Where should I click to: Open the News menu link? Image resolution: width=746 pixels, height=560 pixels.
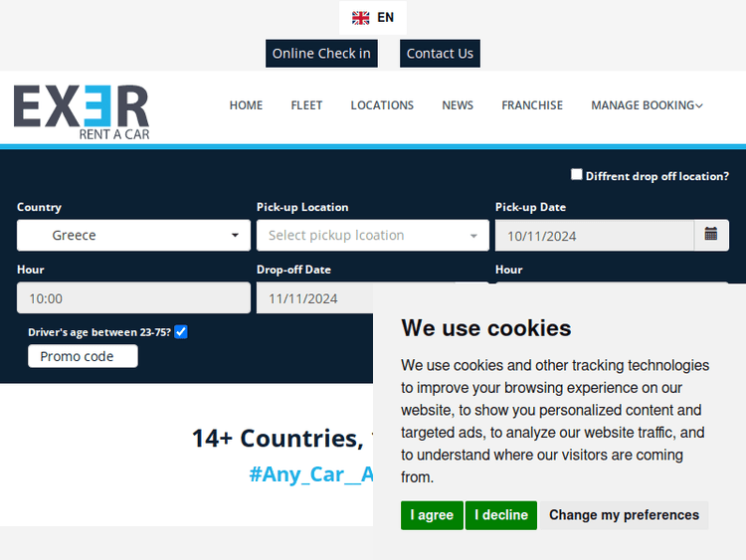pyautogui.click(x=458, y=105)
